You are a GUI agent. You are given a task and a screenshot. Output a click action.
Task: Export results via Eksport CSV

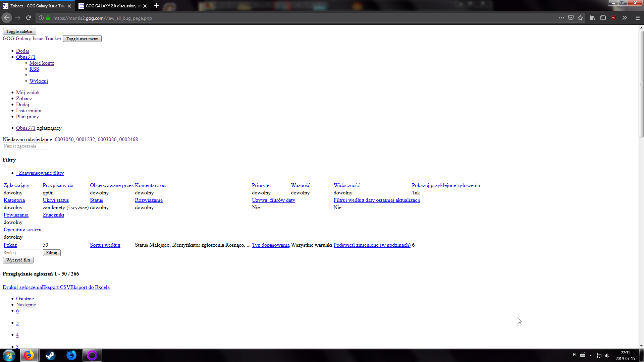click(56, 287)
